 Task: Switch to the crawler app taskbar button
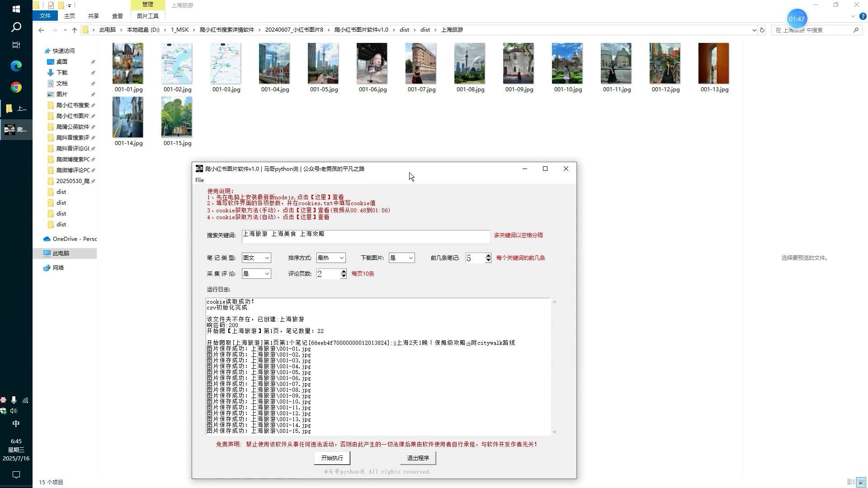click(x=16, y=130)
